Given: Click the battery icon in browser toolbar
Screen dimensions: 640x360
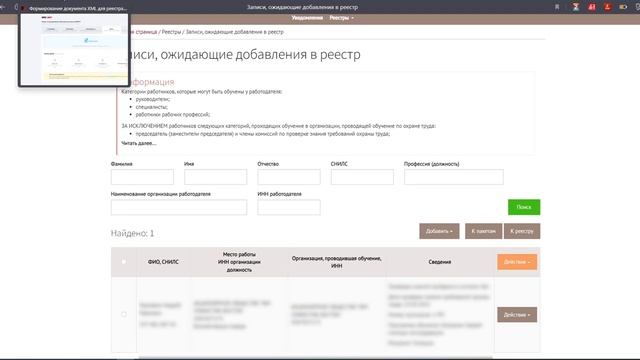Looking at the screenshot, I should 623,7.
